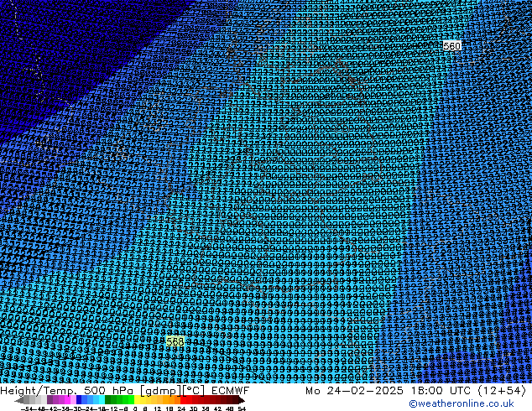Click the gray left arrow legend end

19,400
